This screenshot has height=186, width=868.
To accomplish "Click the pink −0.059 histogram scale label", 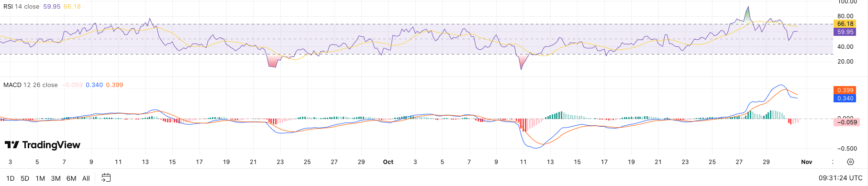I will coord(846,122).
